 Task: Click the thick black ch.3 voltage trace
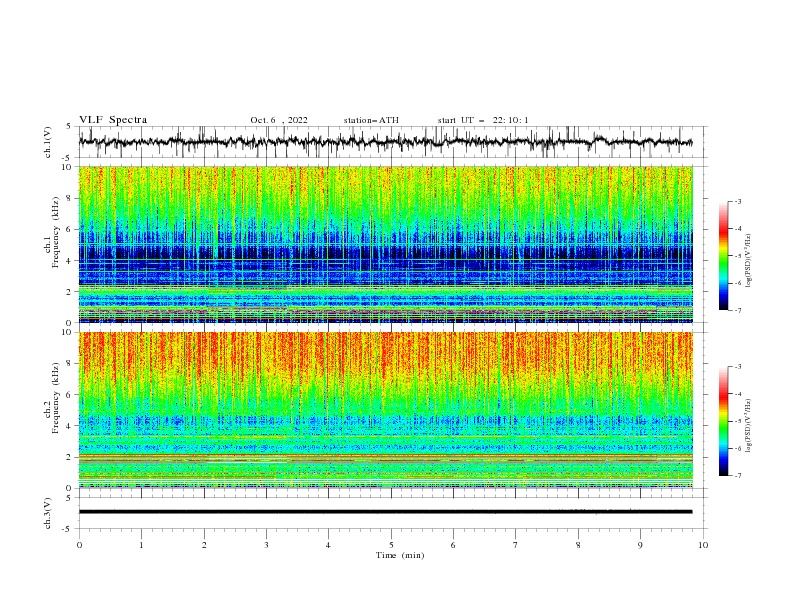(x=385, y=512)
